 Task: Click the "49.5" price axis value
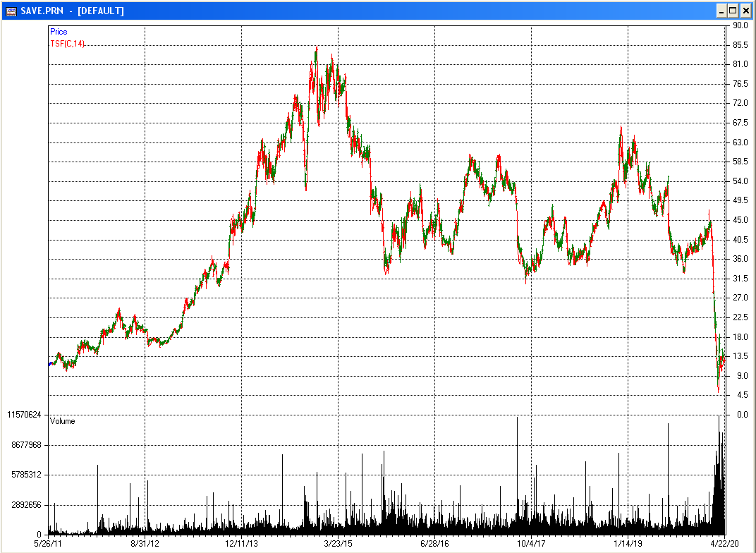[x=740, y=200]
